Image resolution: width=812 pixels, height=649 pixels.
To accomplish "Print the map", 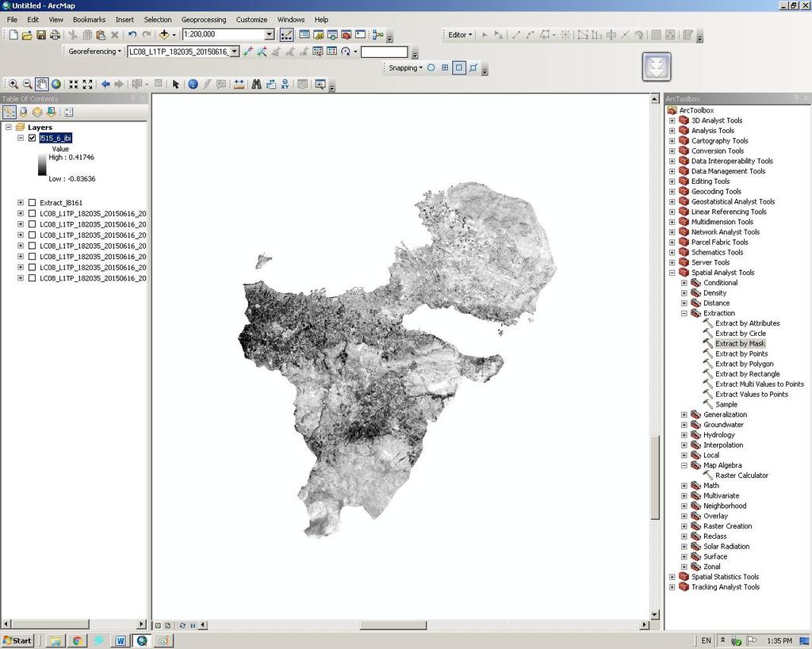I will (x=55, y=35).
